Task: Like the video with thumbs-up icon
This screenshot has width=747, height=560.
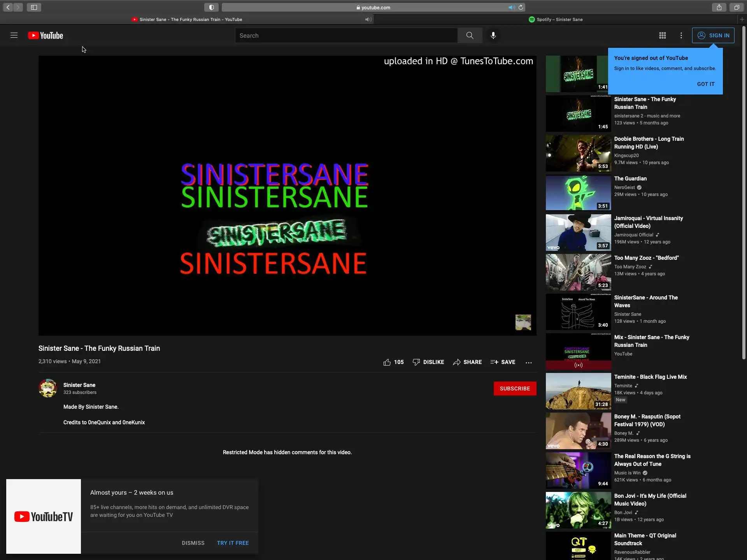Action: pyautogui.click(x=387, y=362)
